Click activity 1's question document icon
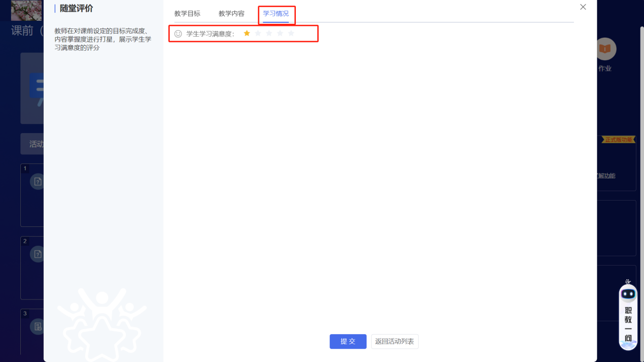This screenshot has height=362, width=644. [x=38, y=181]
